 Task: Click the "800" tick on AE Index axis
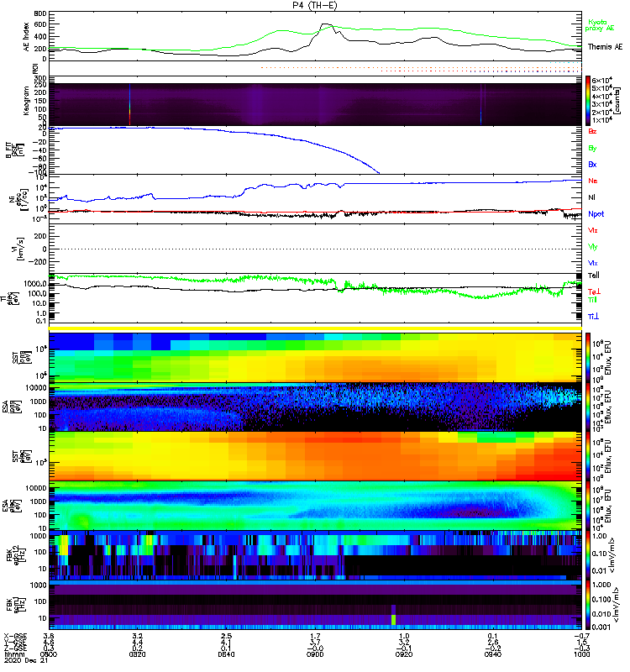[40, 13]
